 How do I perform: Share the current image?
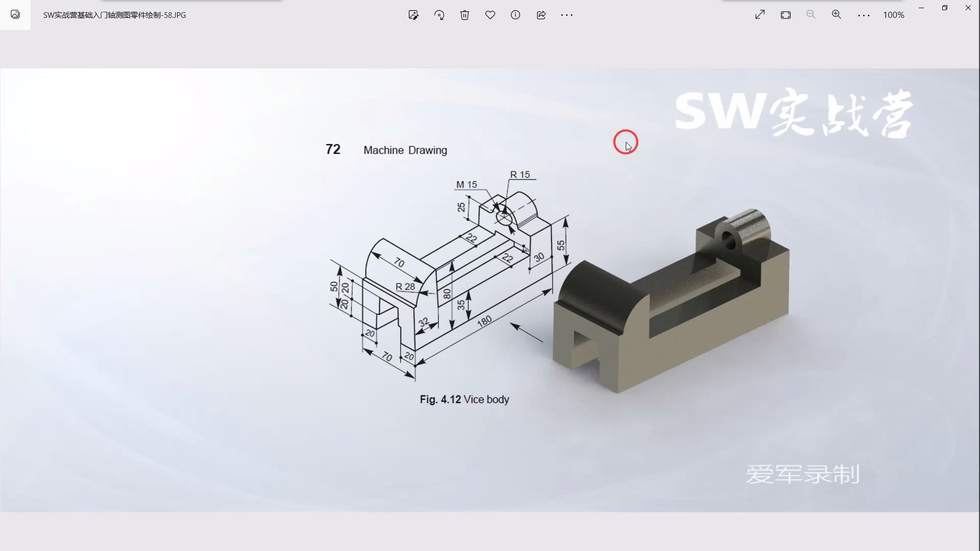click(541, 15)
